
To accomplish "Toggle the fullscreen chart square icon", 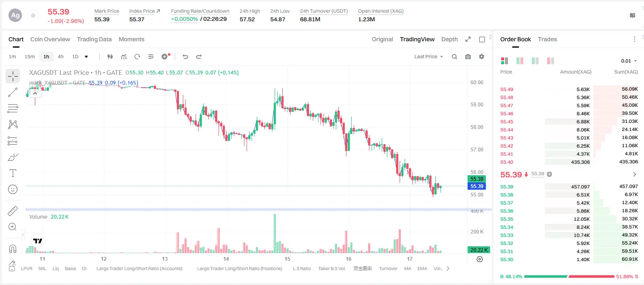I will pos(482,39).
